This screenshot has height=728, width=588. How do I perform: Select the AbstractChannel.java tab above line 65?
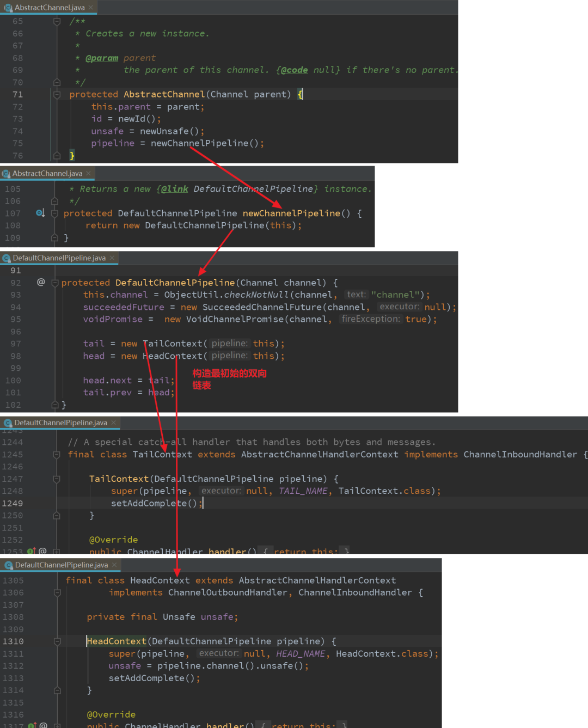click(49, 8)
